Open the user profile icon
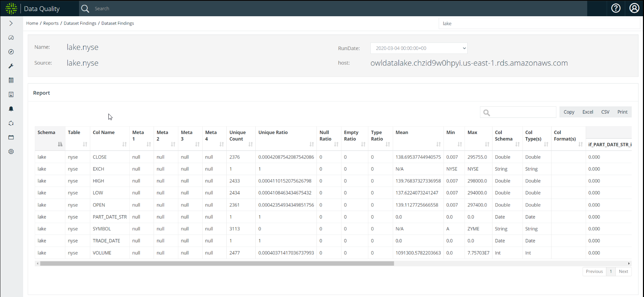Screen dimensions: 644x297 coord(634,8)
